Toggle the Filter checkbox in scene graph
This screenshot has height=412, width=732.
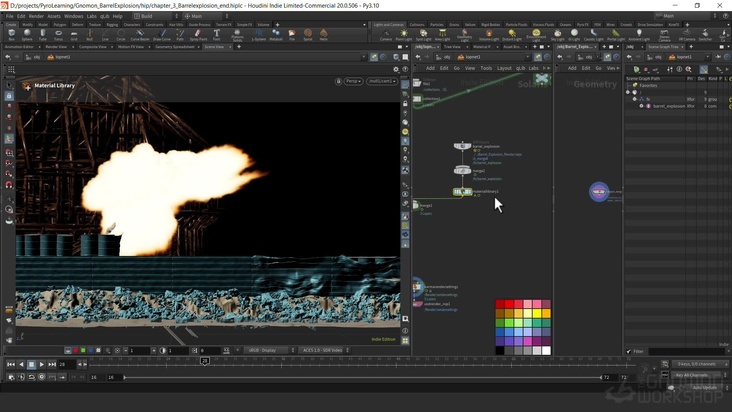628,351
